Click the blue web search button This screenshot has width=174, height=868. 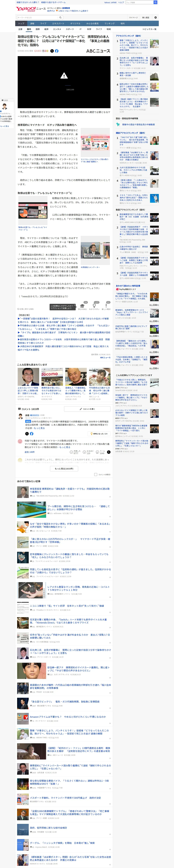coord(155,2)
